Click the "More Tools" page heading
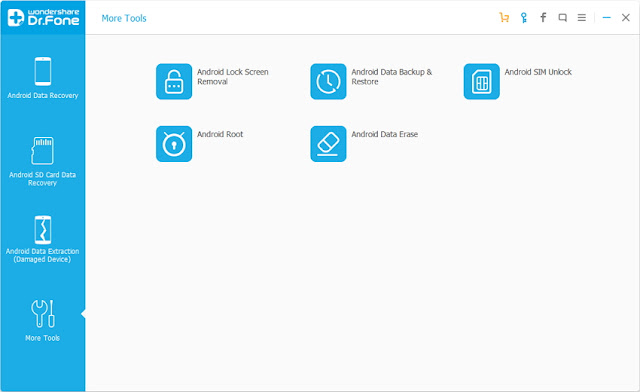640x392 pixels. click(124, 18)
